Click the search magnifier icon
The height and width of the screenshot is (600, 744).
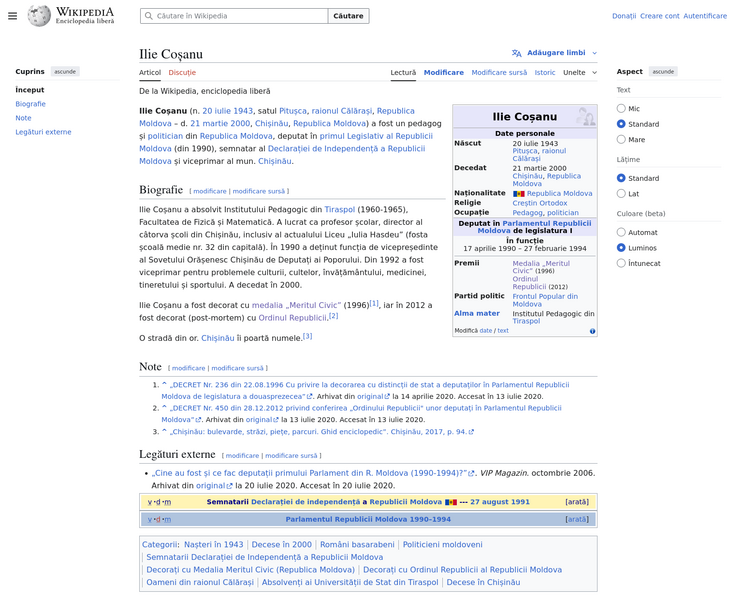(x=149, y=16)
